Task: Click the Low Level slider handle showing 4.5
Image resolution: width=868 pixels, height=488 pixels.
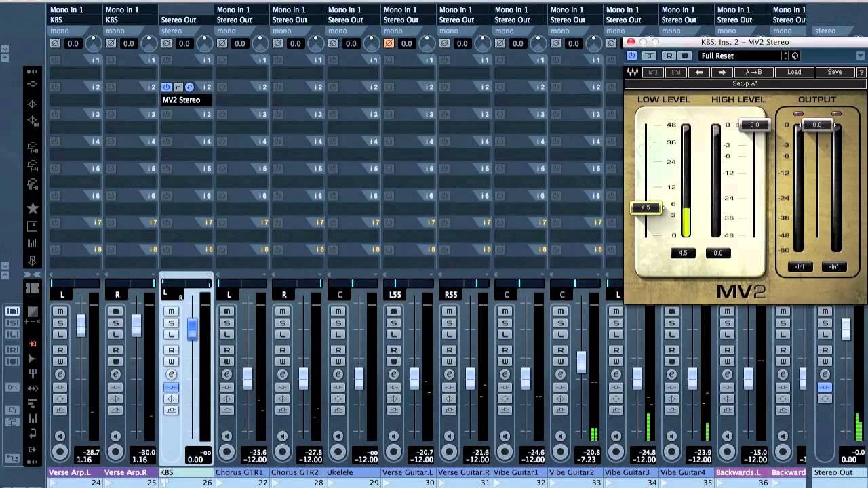Action: (x=646, y=208)
